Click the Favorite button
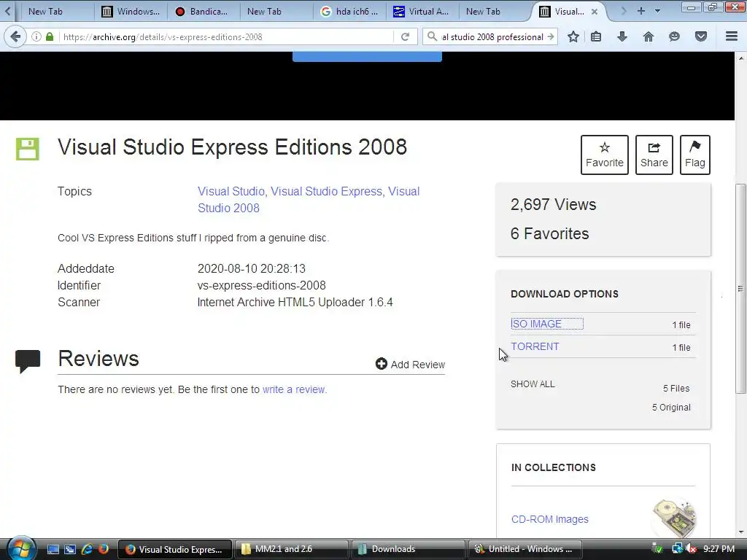 click(x=605, y=155)
